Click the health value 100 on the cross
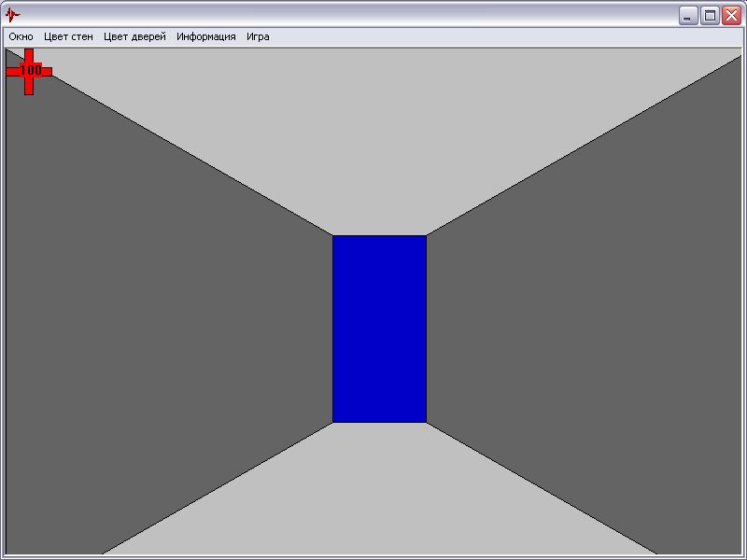 coord(30,70)
